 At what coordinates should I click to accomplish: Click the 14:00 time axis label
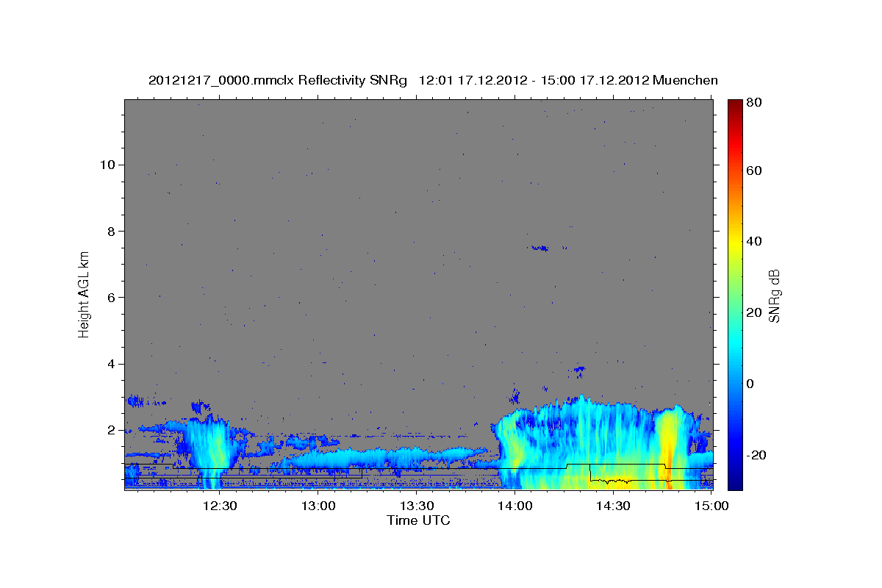[514, 506]
